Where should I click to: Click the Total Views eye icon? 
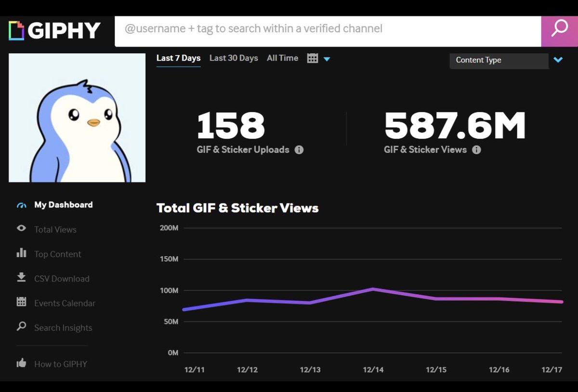[x=21, y=228]
